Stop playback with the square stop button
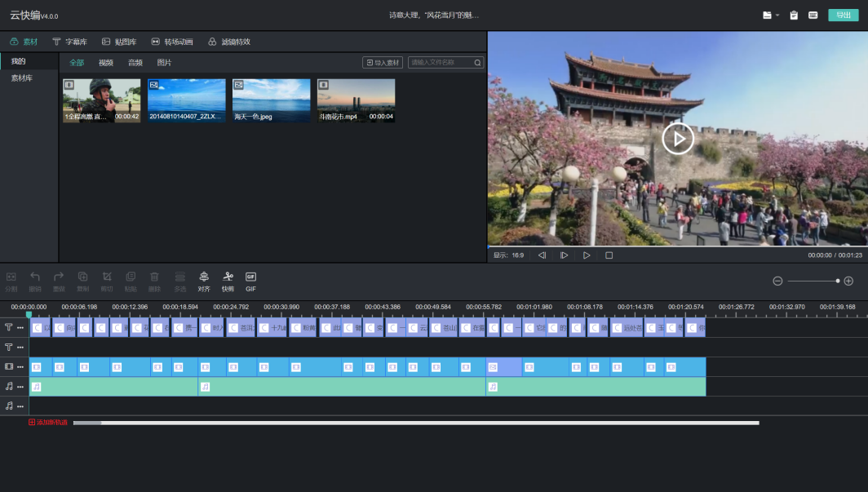The image size is (868, 492). 609,255
